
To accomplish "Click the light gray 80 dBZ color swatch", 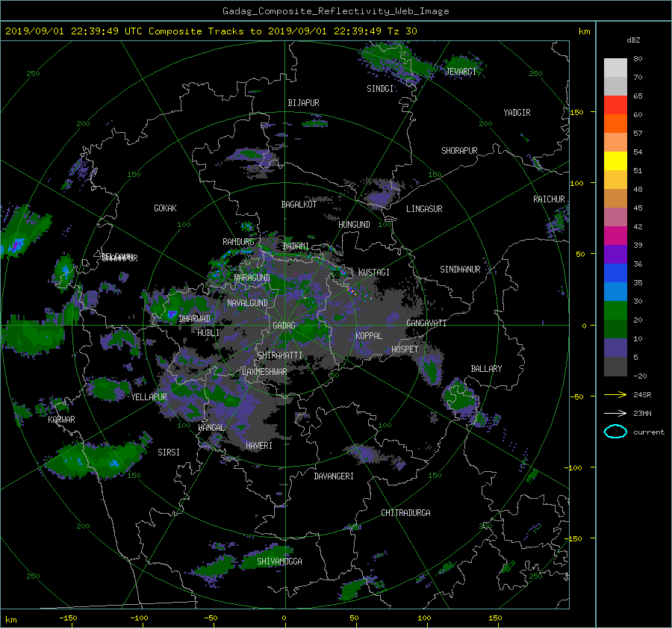I will [x=615, y=67].
